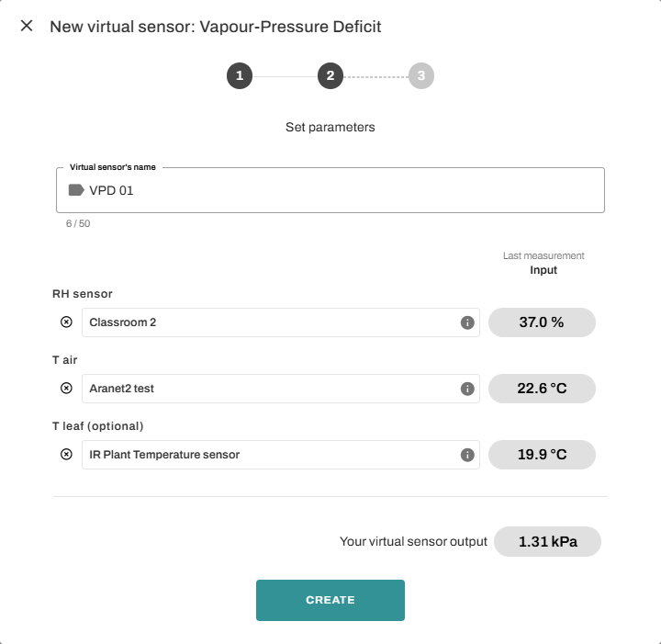Clear the T air sensor selection
Screen dimensions: 661x644
[66, 389]
